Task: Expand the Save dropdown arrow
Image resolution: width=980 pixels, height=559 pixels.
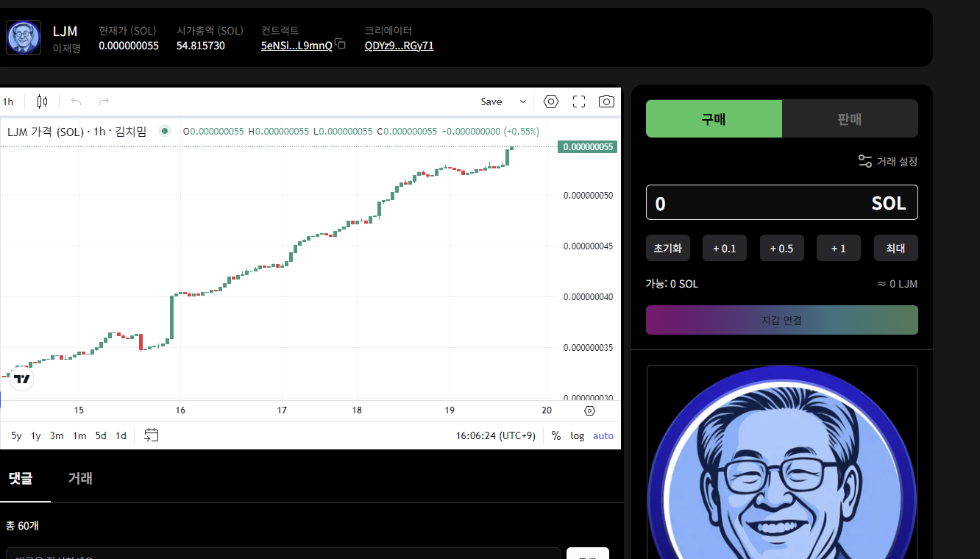Action: (523, 102)
